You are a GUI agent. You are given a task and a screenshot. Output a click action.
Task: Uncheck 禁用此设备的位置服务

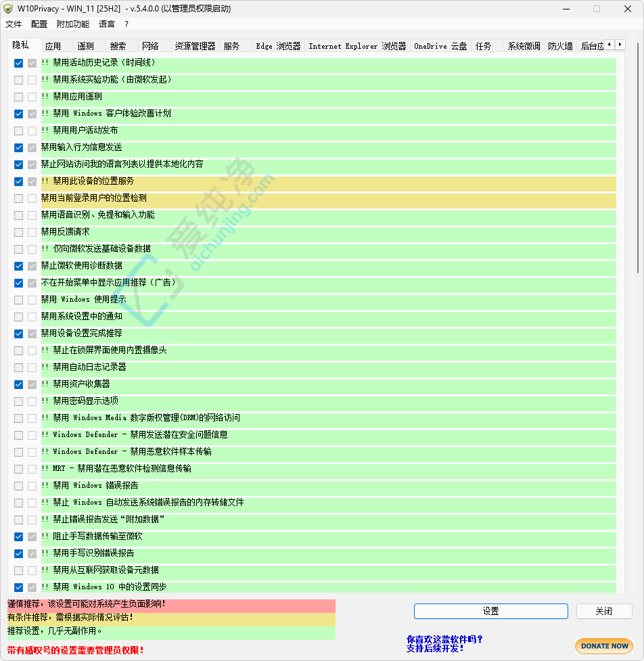18,182
